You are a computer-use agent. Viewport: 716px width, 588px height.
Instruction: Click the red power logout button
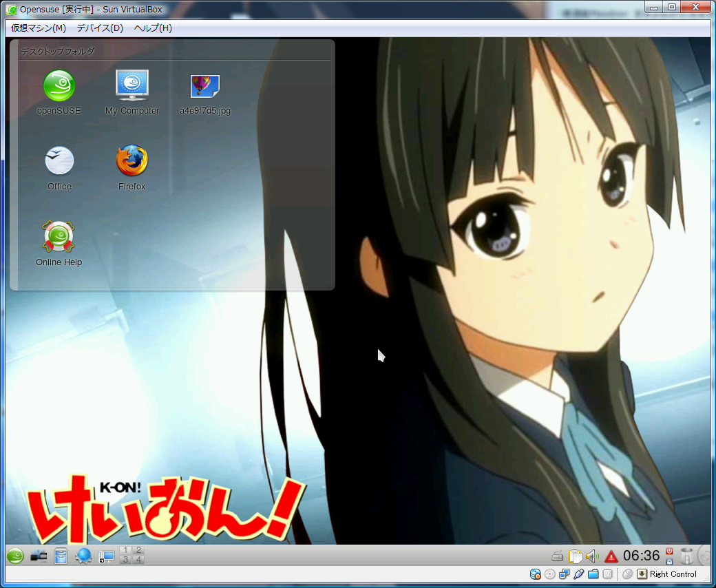pos(669,552)
